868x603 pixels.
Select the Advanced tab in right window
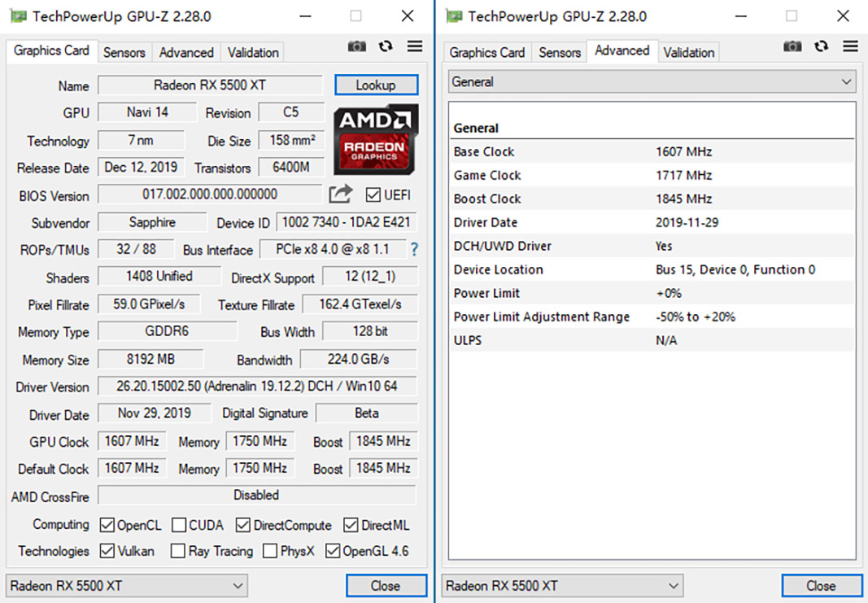click(622, 51)
